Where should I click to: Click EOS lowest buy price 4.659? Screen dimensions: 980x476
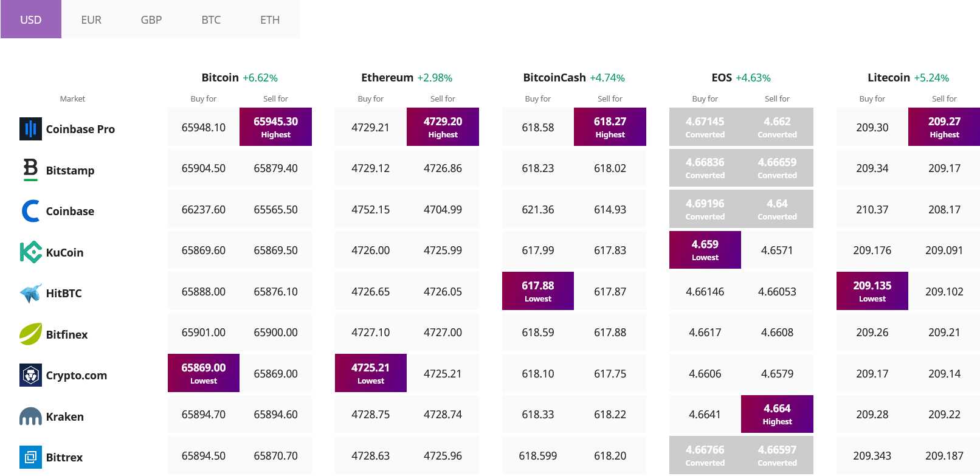click(705, 249)
